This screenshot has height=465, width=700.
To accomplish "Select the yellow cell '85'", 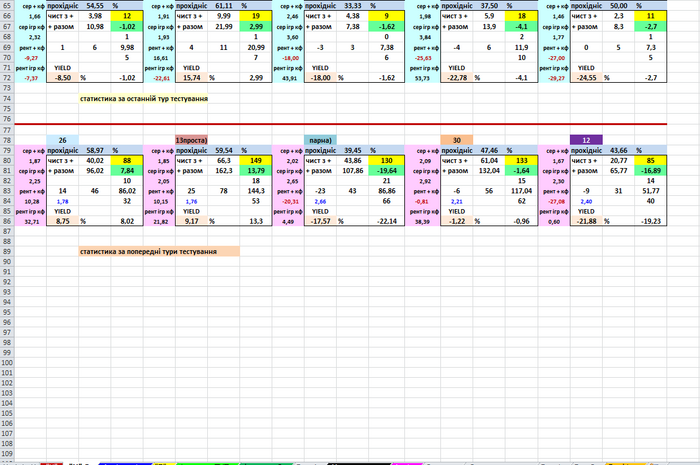I will coord(650,161).
